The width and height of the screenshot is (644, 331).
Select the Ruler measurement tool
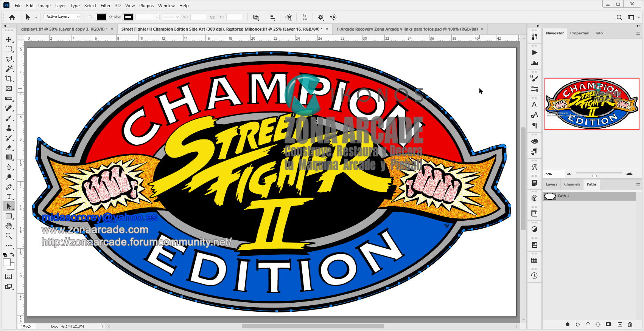click(x=9, y=98)
